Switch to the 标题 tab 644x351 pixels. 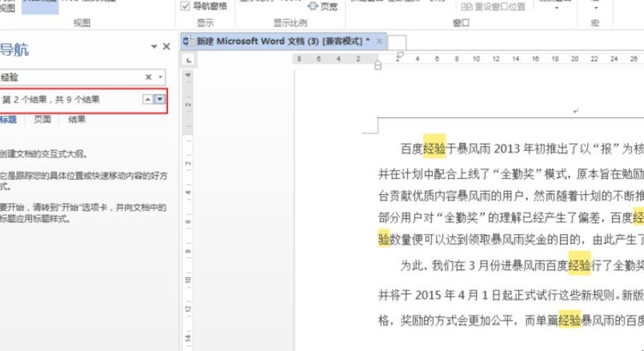[8, 120]
